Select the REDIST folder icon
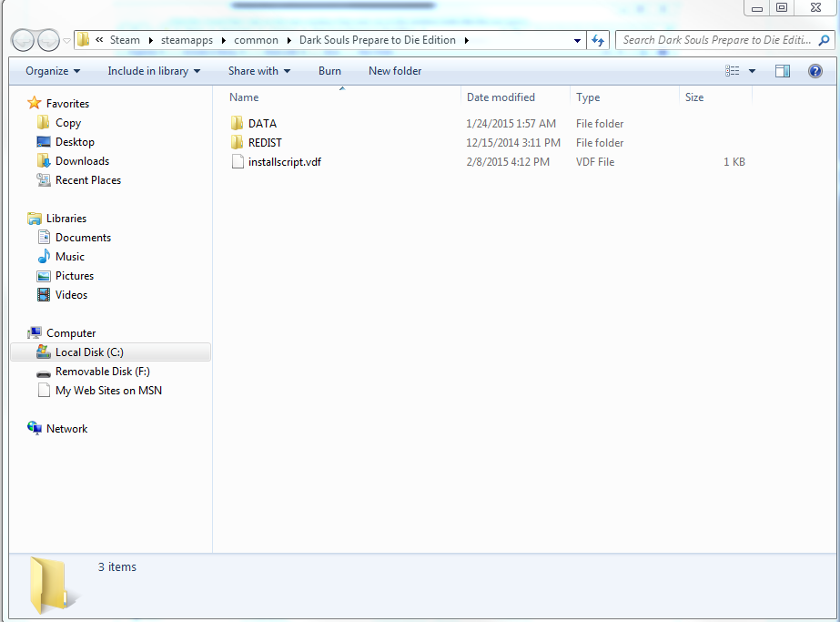This screenshot has height=622, width=840. (x=238, y=143)
